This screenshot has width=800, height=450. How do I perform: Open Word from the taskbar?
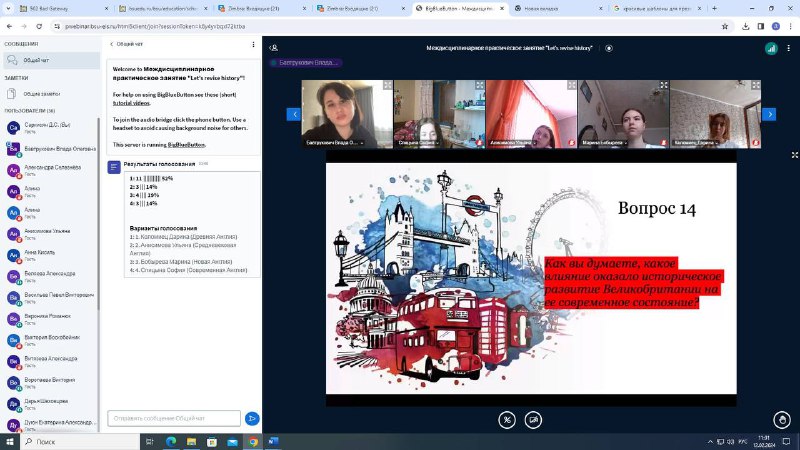[273, 442]
